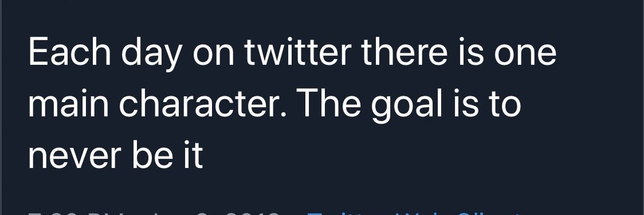Click the word "goal" in the tweet
The width and height of the screenshot is (644, 215).
pos(409,105)
